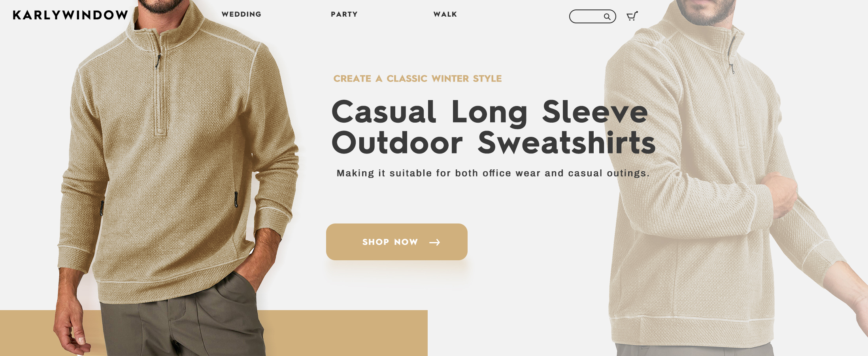Viewport: 868px width, 356px height.
Task: Click the 'Create a classic winter style' tagline
Action: pyautogui.click(x=417, y=79)
